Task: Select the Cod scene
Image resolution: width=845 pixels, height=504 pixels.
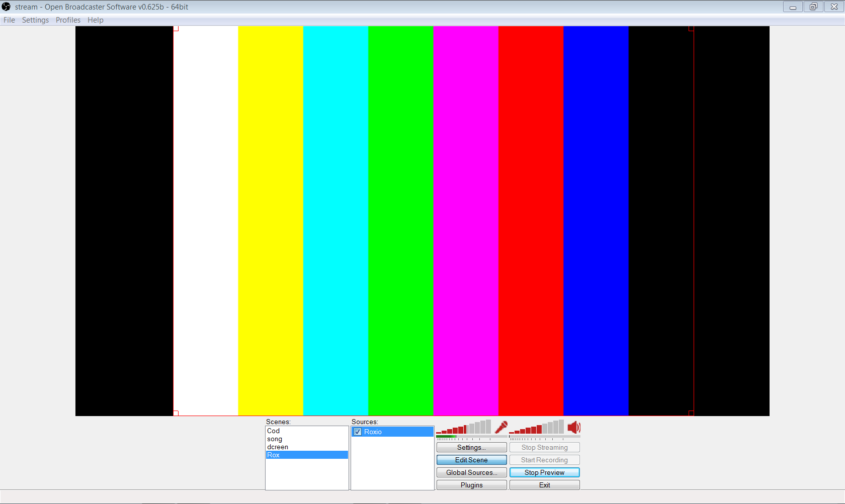Action: point(307,431)
